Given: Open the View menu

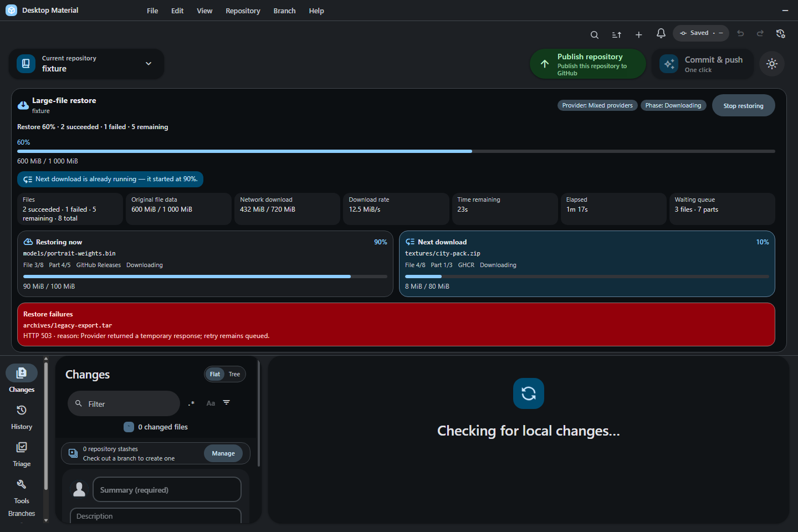Looking at the screenshot, I should pos(204,11).
